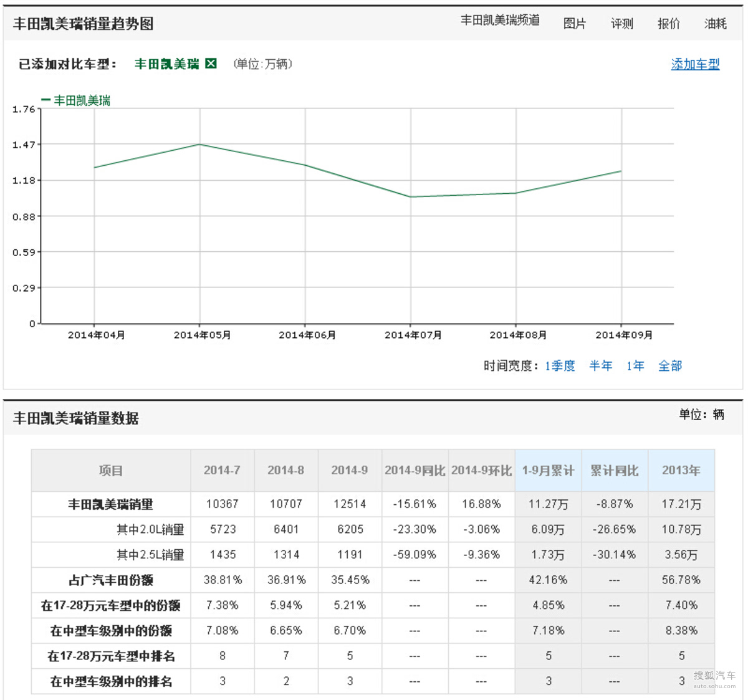Click the 搜狐汽车 watermark logo
This screenshot has width=748, height=700.
click(x=714, y=678)
